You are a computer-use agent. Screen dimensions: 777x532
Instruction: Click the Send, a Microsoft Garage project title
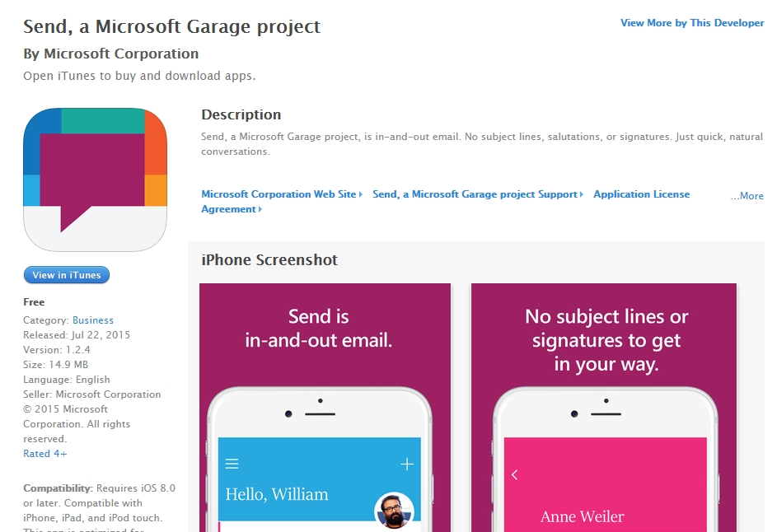pyautogui.click(x=171, y=26)
